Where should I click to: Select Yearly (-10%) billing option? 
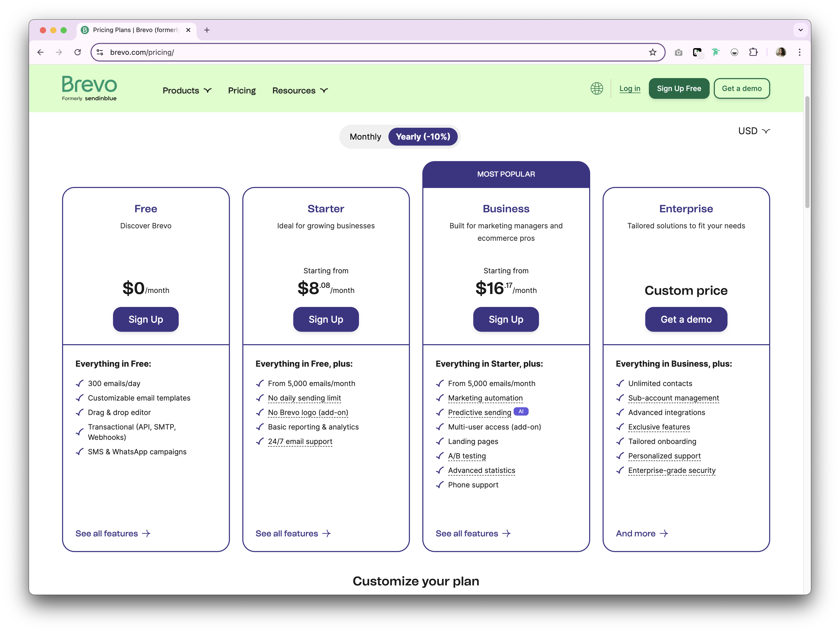[x=423, y=137]
